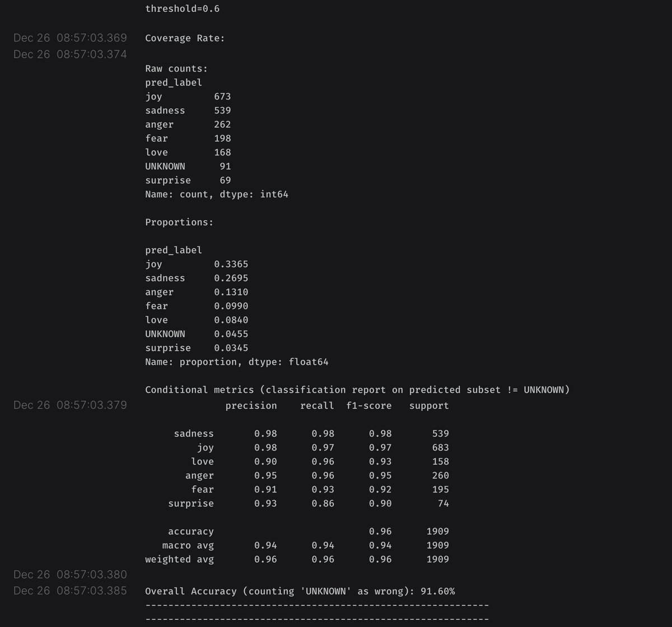Click the love row support value 158

[440, 462]
